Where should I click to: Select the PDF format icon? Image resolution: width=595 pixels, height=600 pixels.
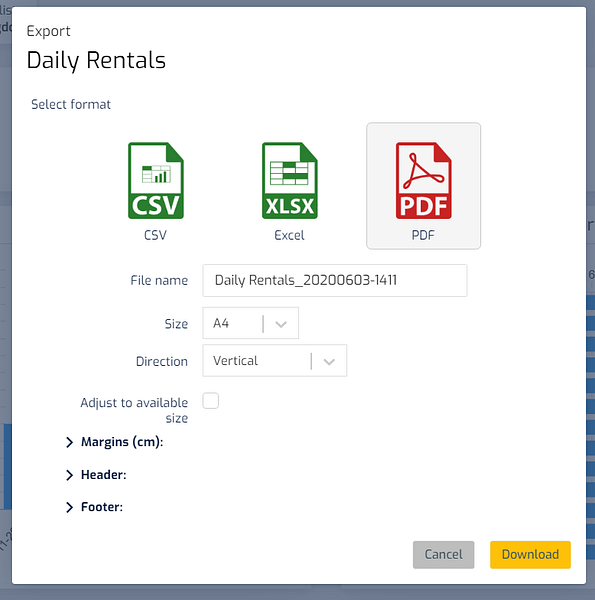click(424, 181)
